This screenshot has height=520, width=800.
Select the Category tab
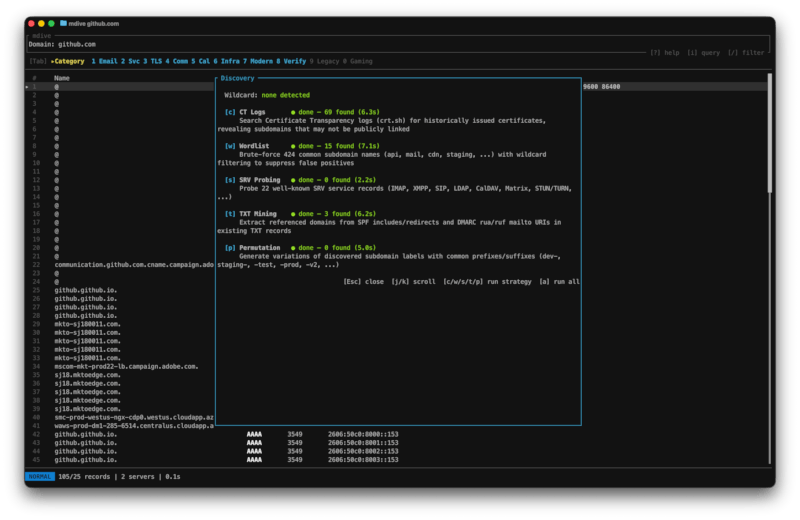tap(67, 61)
